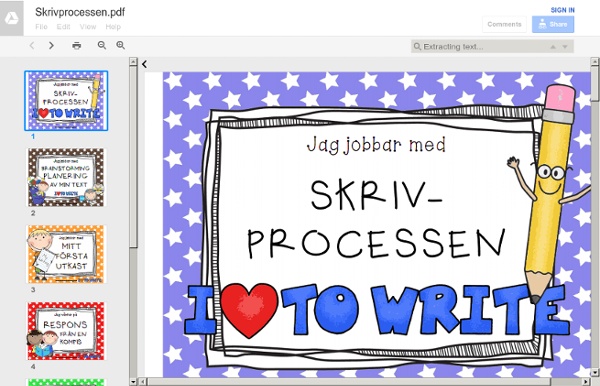600x386 pixels.
Task: Click the Share button
Action: pos(553,24)
